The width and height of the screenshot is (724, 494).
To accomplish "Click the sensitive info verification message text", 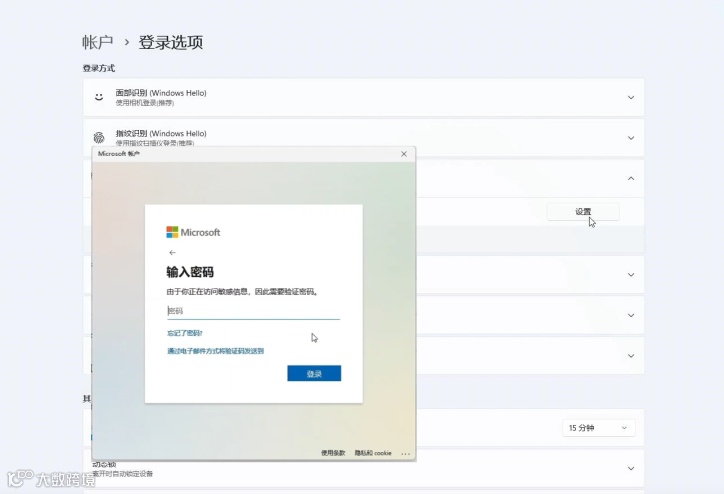I will click(242, 292).
